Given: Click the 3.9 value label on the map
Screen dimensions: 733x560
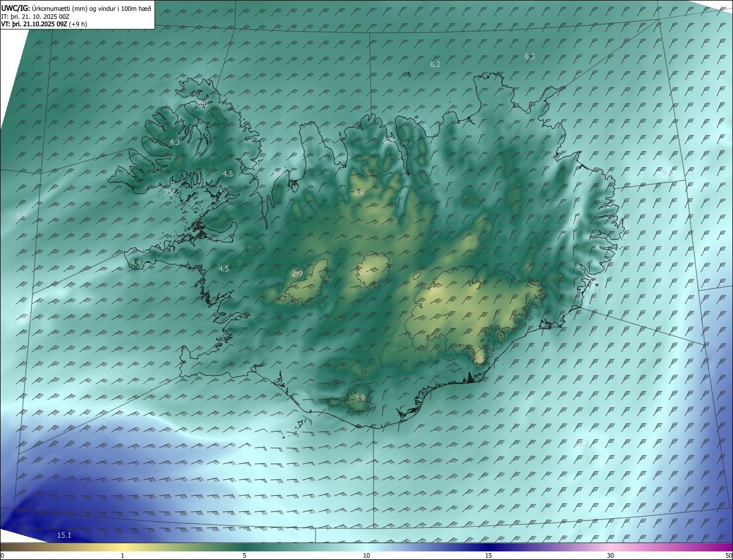Looking at the screenshot, I should coord(360,397).
